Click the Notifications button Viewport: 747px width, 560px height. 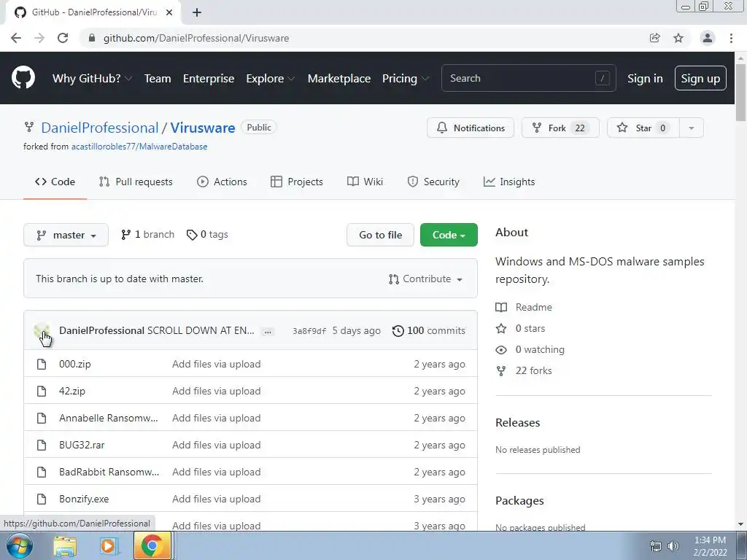[471, 128]
